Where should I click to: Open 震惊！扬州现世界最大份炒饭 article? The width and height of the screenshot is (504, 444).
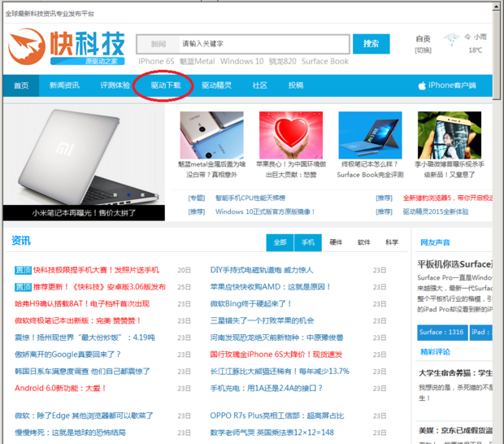(x=85, y=337)
